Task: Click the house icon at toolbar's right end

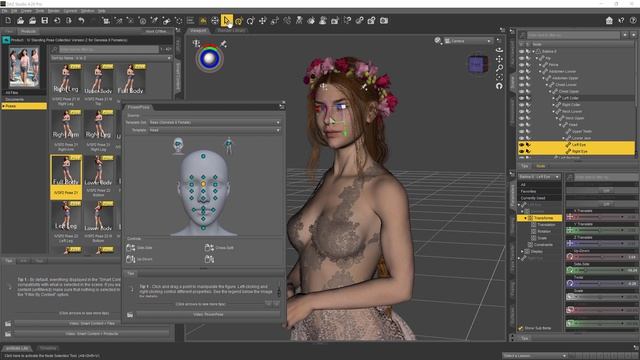Action: tap(609, 20)
